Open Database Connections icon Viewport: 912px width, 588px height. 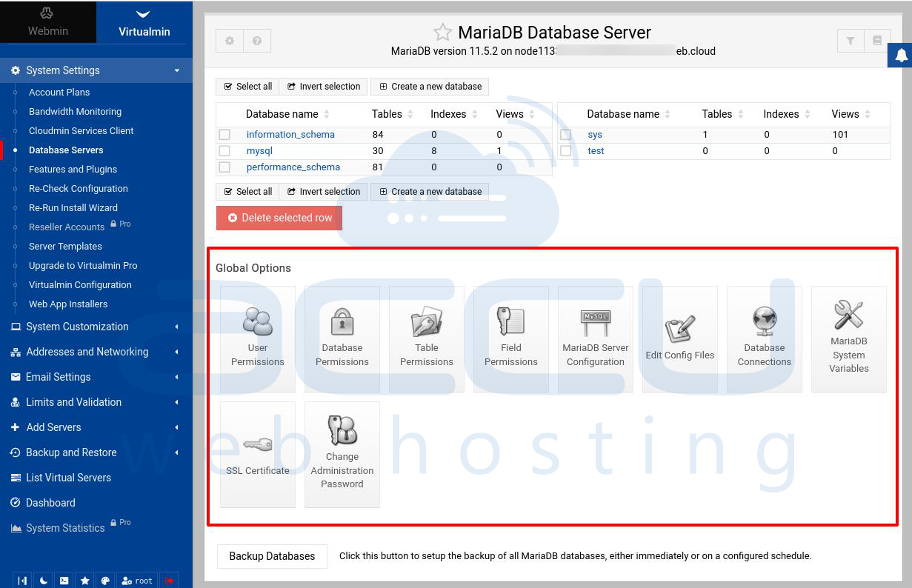click(765, 339)
